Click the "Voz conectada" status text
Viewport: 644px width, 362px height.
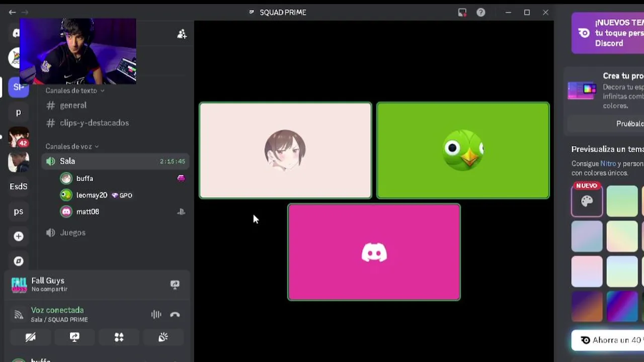click(x=57, y=310)
